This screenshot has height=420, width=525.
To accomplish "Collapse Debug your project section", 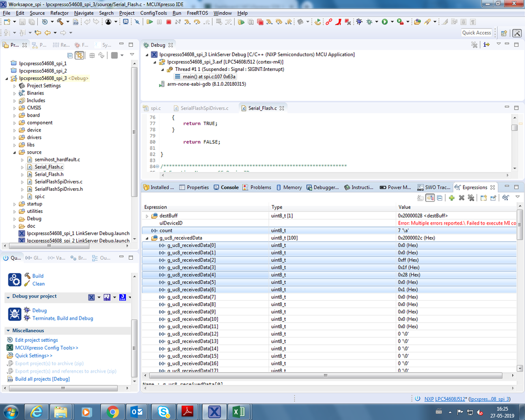I will tap(8, 297).
